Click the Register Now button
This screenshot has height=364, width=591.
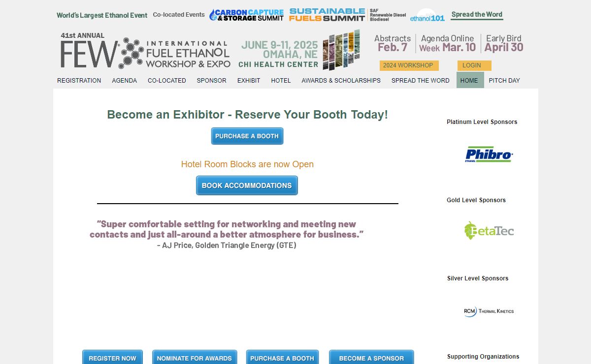(x=112, y=358)
